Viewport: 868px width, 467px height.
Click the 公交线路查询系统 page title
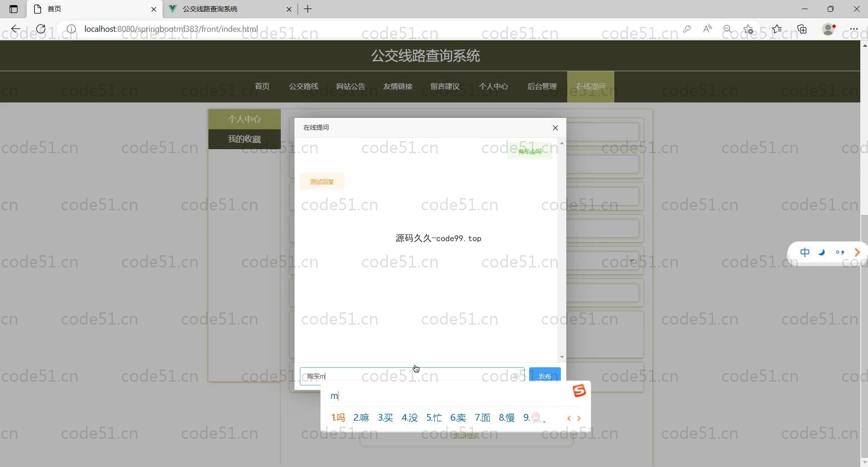425,56
